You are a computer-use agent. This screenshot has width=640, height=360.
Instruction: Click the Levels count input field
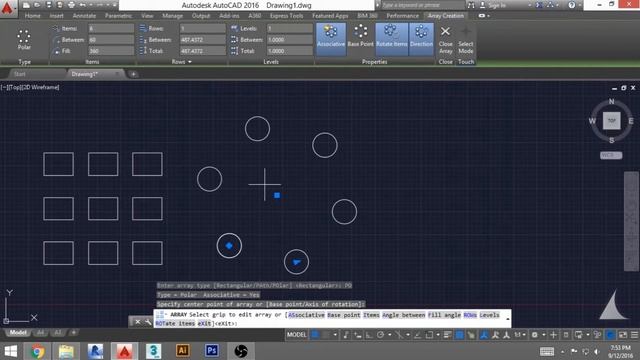[290, 29]
